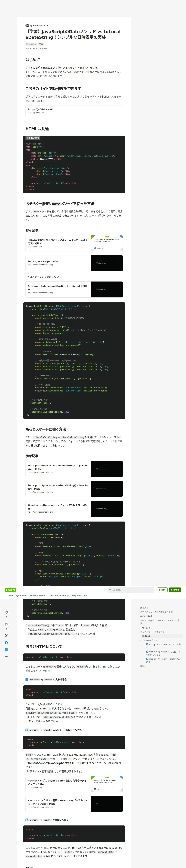Like the article with the heart icon
This screenshot has width=186, height=868.
coord(6,612)
